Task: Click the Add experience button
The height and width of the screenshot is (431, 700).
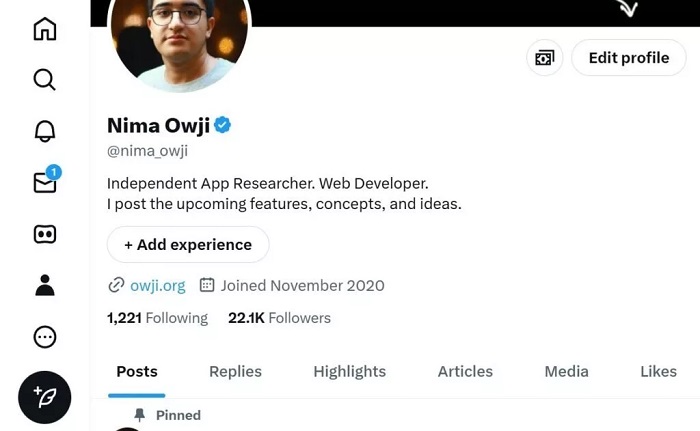Action: [188, 244]
